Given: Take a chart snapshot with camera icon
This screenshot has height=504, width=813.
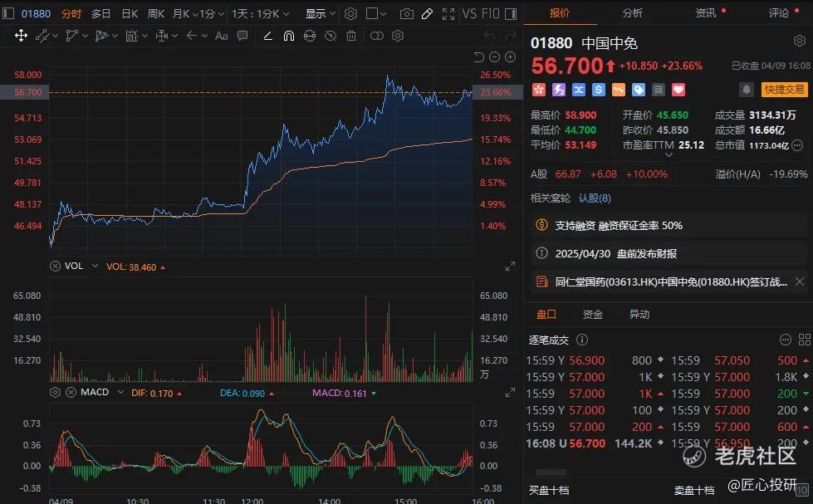Looking at the screenshot, I should (x=407, y=14).
